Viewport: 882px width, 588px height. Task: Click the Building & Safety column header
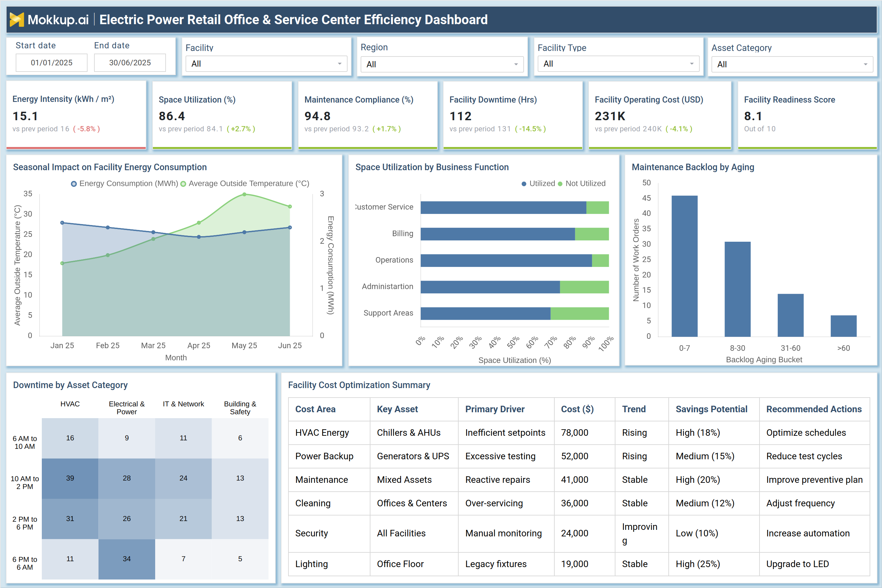point(240,408)
